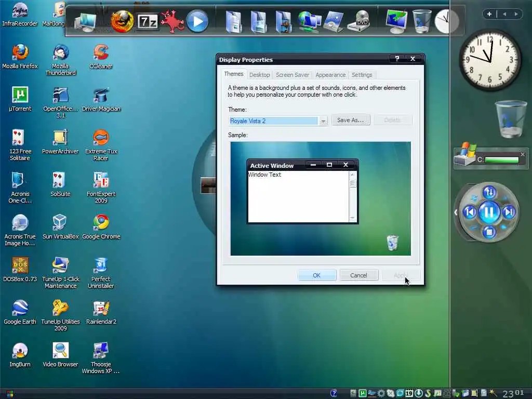This screenshot has height=399, width=532.
Task: Click the Display Properties help button
Action: [x=397, y=59]
